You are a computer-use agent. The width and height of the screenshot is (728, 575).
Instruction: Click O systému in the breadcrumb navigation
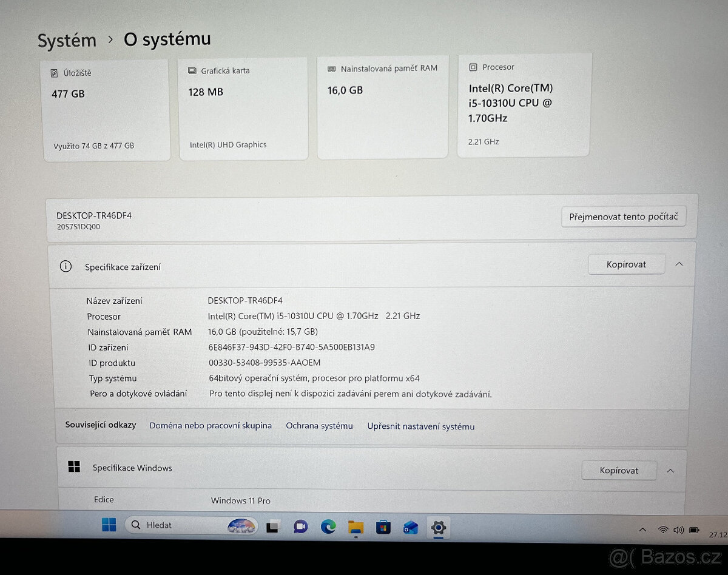166,39
